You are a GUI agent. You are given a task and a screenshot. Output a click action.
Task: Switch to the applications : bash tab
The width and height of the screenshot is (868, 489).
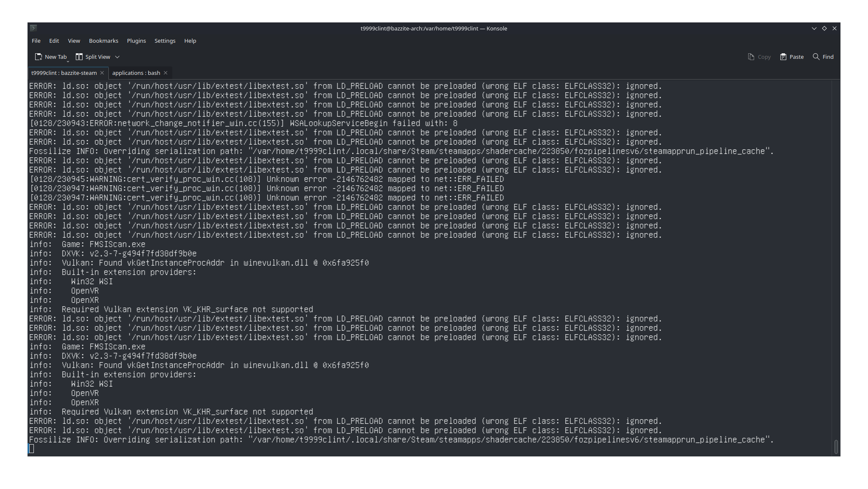(x=135, y=72)
